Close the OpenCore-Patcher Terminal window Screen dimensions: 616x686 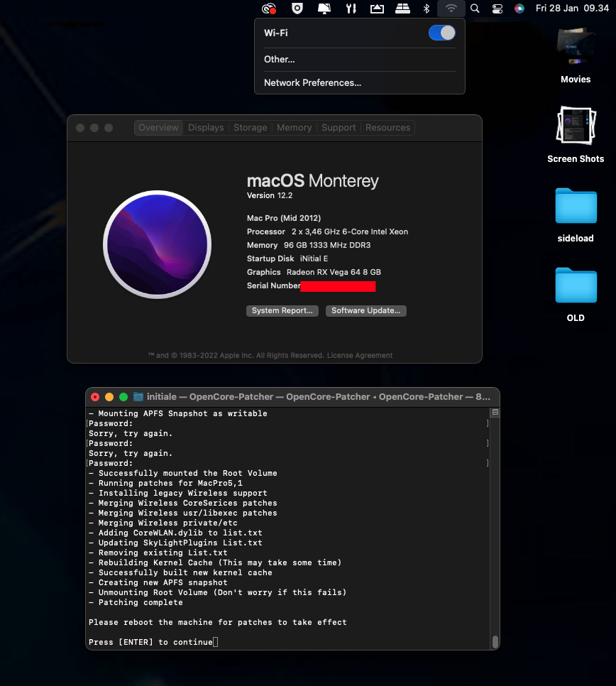[x=95, y=397]
